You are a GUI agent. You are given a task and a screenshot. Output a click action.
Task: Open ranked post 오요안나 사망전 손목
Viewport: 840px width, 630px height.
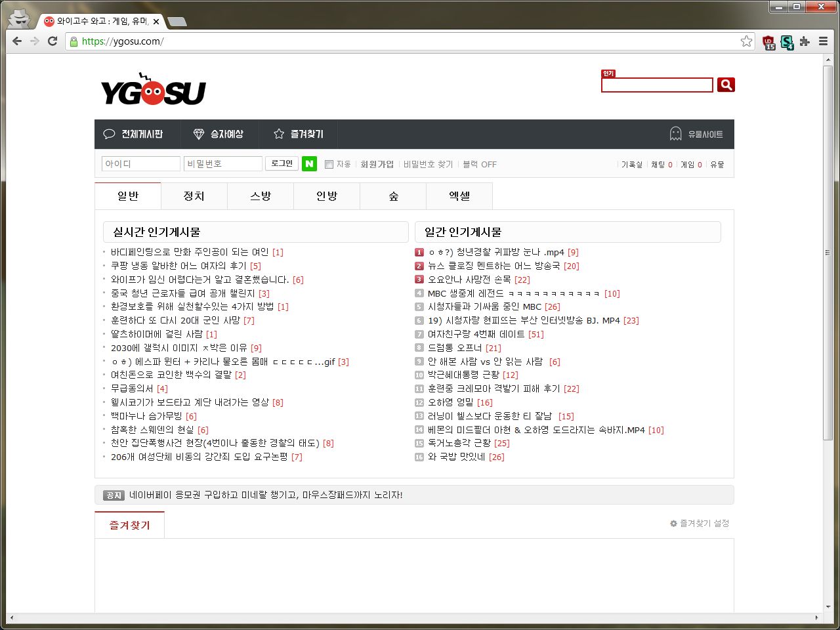pos(469,280)
